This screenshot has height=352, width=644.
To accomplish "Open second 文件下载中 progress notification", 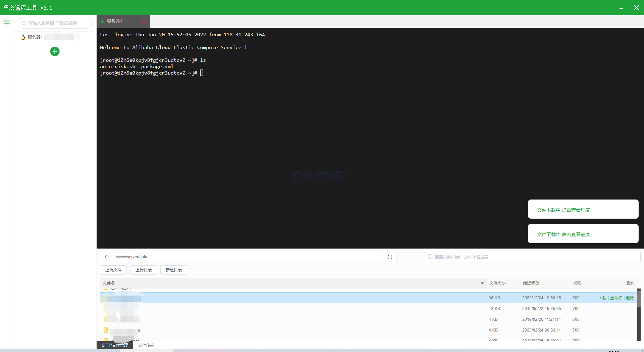I will tap(583, 234).
